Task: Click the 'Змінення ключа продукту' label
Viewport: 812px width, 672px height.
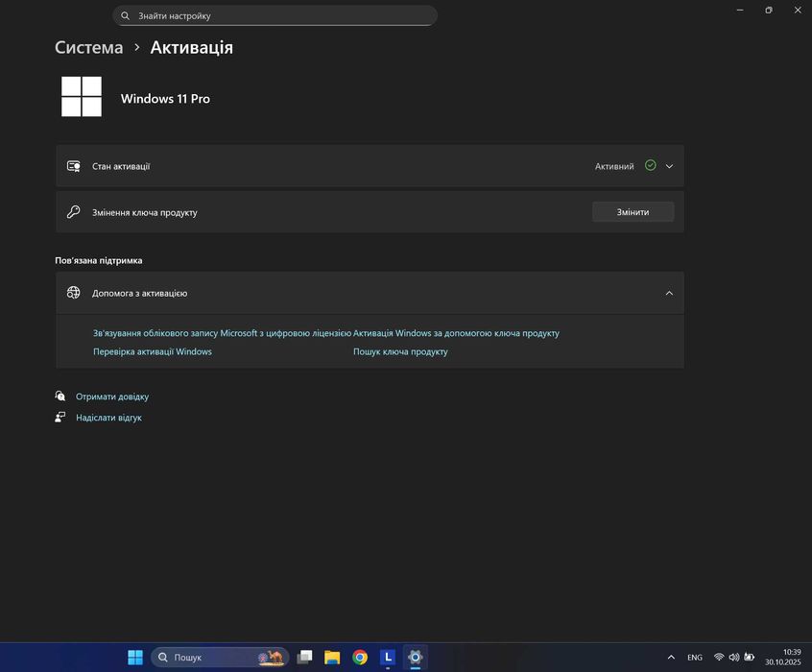Action: pyautogui.click(x=145, y=212)
